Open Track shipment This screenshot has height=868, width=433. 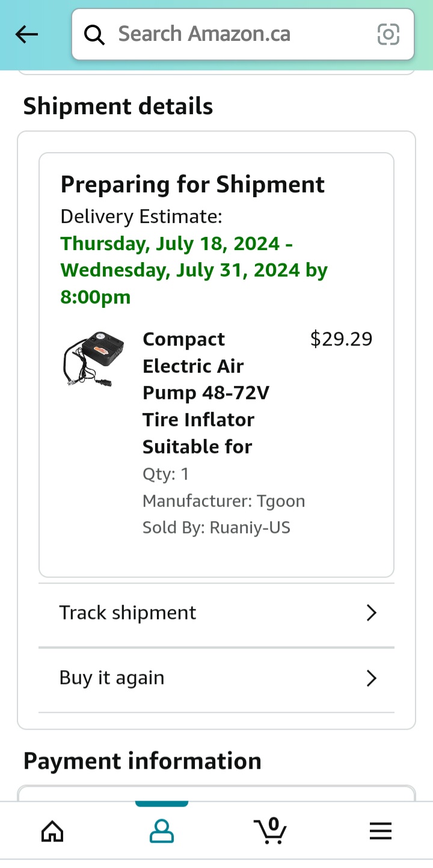[x=127, y=613]
